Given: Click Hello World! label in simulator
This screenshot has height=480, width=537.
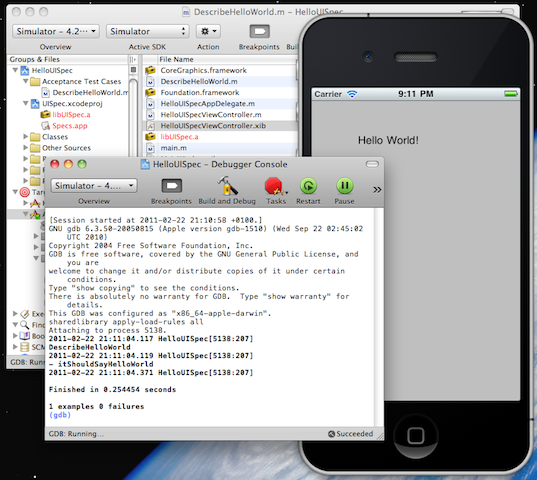Looking at the screenshot, I should 388,140.
